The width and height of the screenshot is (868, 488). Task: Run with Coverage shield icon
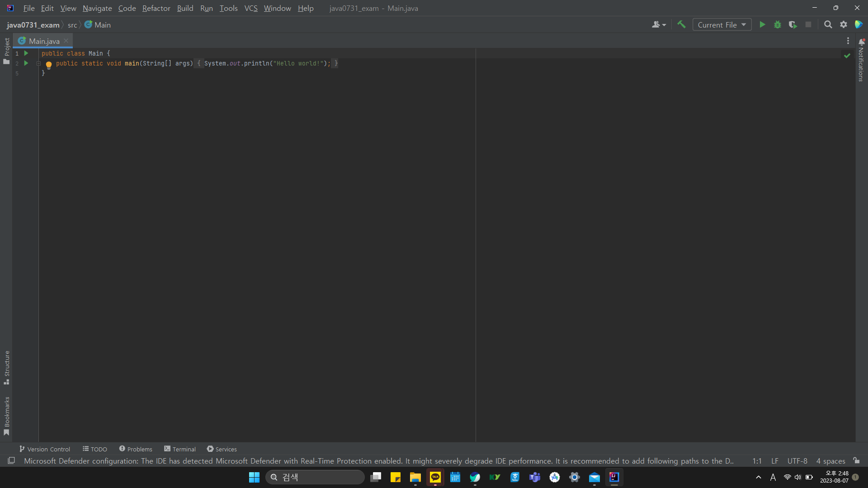point(793,25)
